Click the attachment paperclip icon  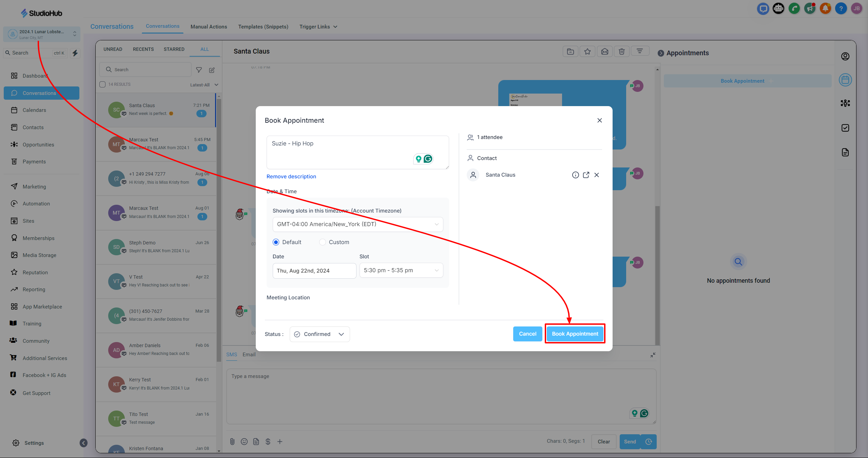click(x=232, y=441)
